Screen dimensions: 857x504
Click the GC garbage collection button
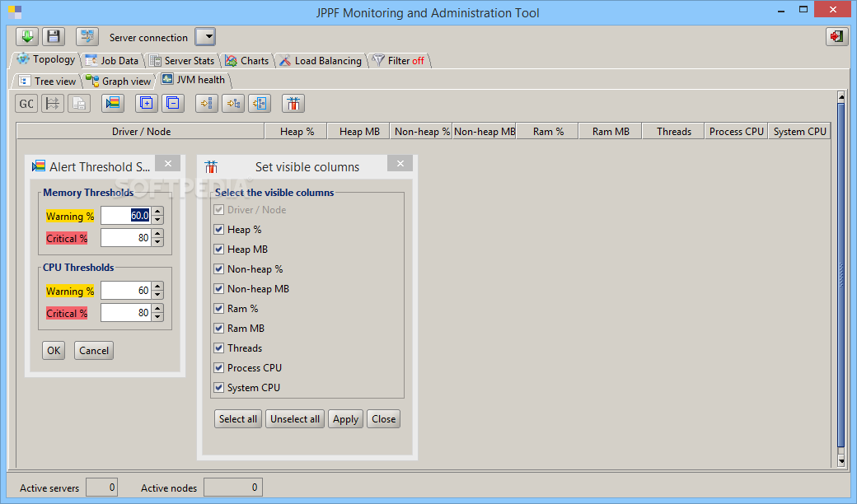click(26, 103)
